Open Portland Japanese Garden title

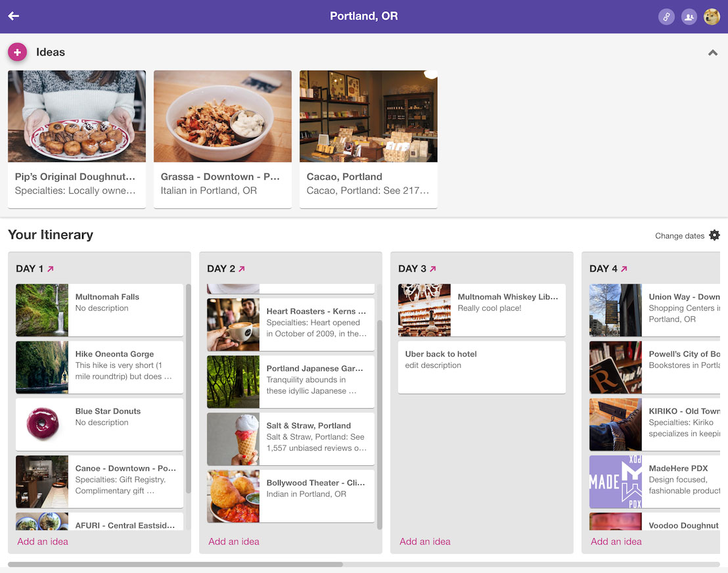point(315,368)
